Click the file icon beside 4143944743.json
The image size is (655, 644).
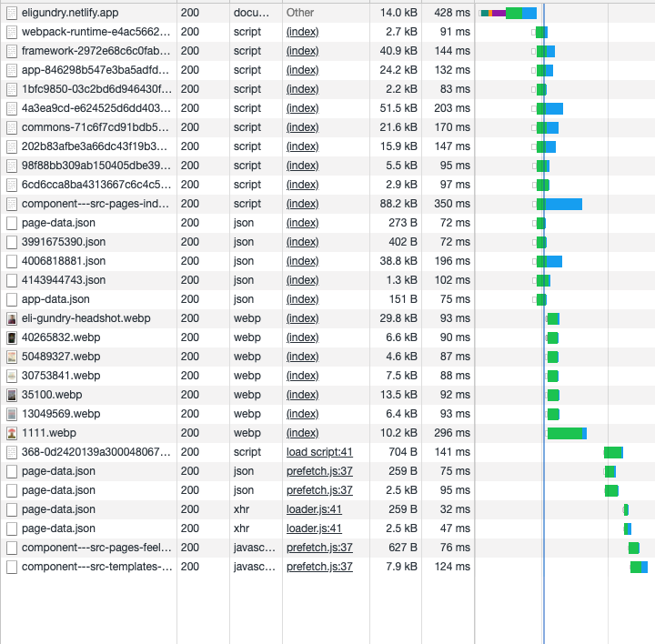tap(12, 281)
